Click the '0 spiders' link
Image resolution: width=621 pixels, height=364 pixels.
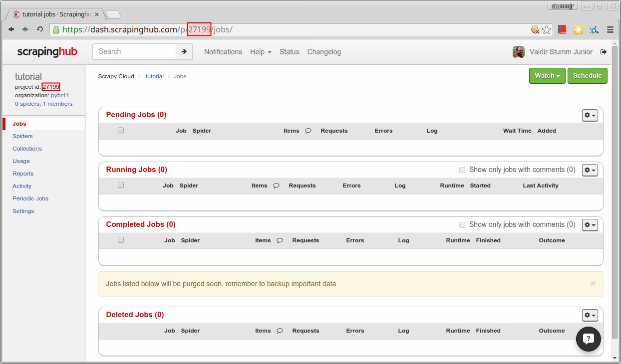(27, 104)
